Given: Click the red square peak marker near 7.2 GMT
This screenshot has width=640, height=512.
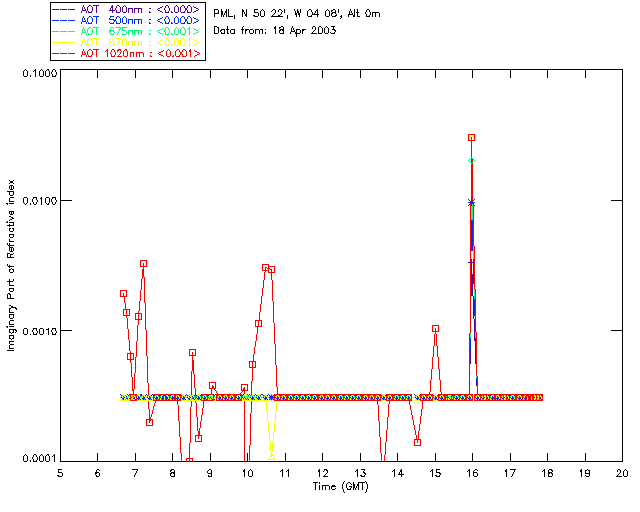Looking at the screenshot, I should 143,264.
